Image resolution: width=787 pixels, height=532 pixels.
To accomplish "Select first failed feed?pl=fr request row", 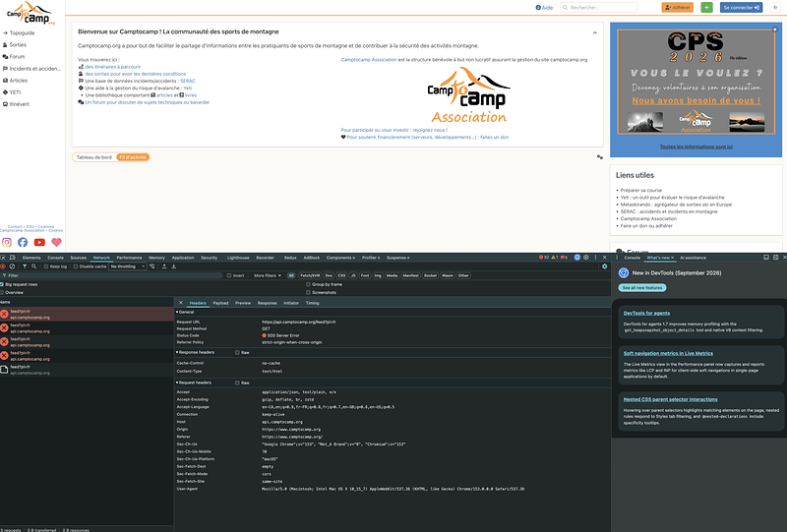I will pos(87,314).
